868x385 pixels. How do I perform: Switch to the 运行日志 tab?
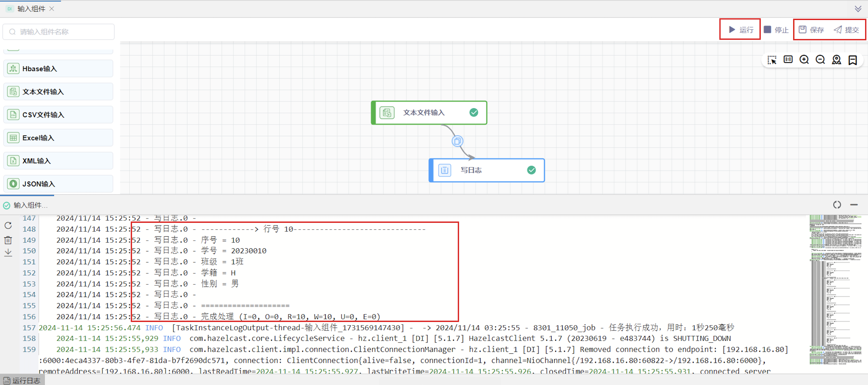(22, 380)
